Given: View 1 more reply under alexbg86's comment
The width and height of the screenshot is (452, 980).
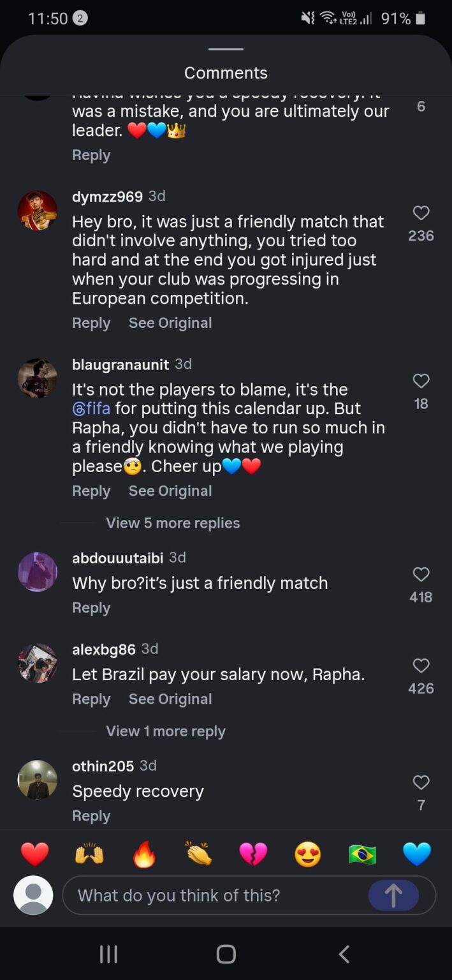Looking at the screenshot, I should tap(166, 731).
